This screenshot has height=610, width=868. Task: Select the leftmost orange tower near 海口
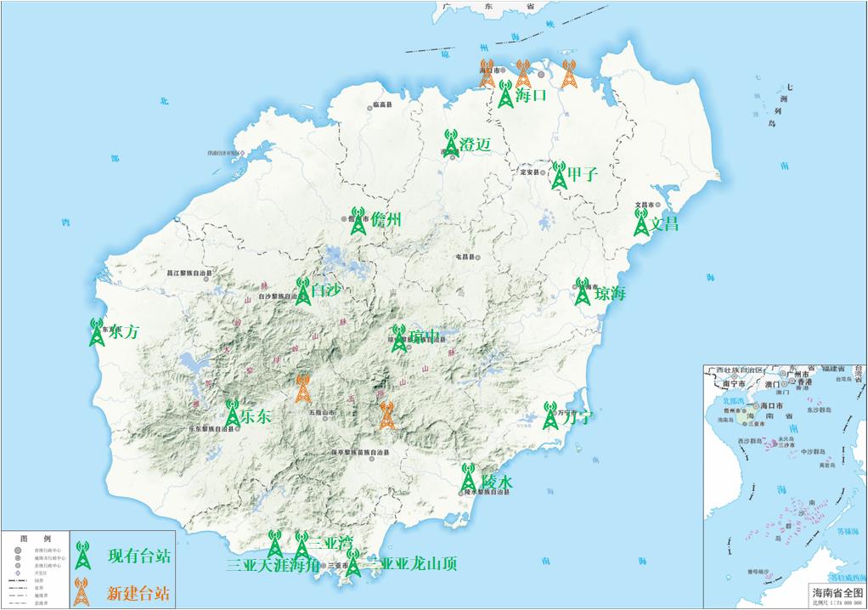click(x=488, y=74)
